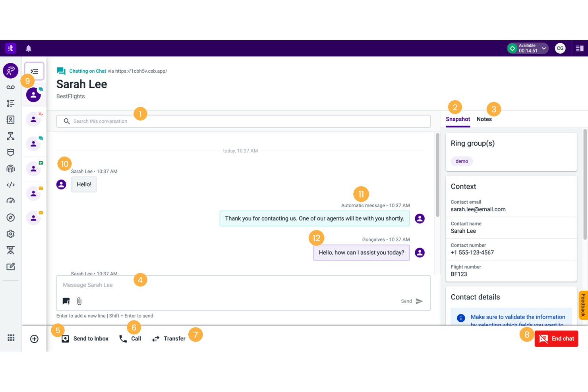Click the Transfer button
The width and height of the screenshot is (588, 392).
click(x=168, y=339)
